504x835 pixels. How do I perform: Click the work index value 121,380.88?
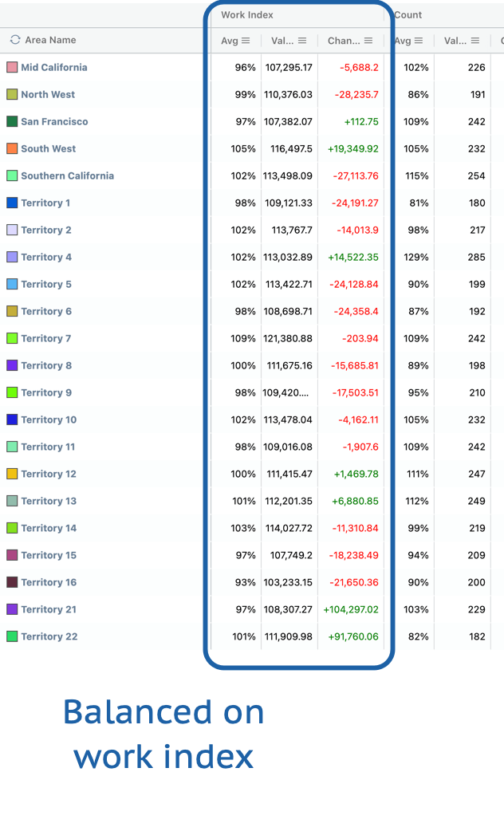click(288, 339)
